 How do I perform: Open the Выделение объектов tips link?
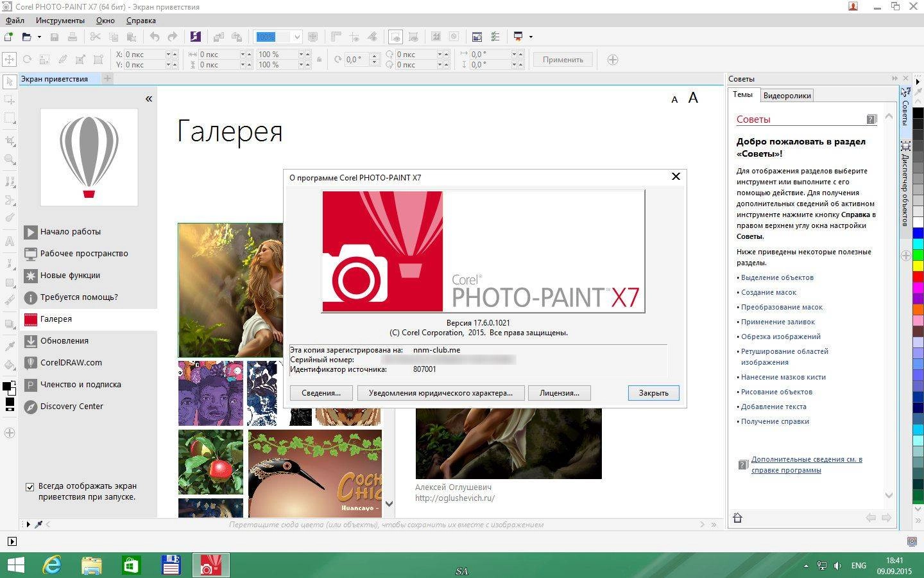coord(777,277)
